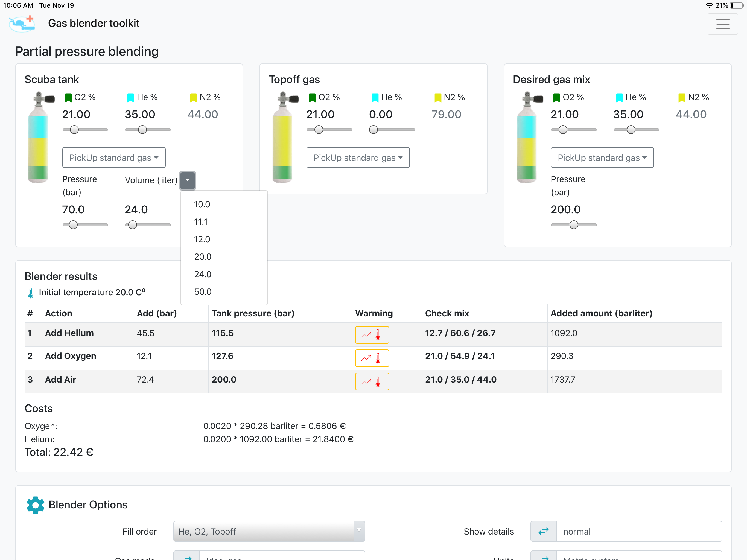
Task: Click the initial temperature thermometer icon
Action: click(x=30, y=293)
